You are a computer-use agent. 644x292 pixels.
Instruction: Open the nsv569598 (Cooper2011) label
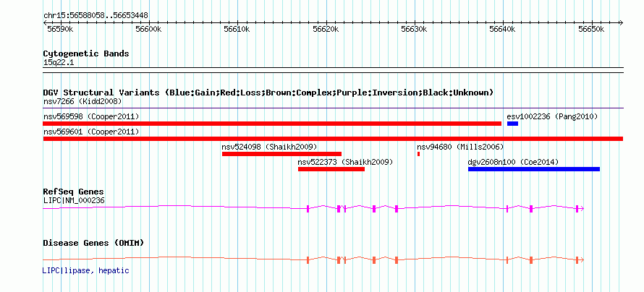click(x=91, y=116)
